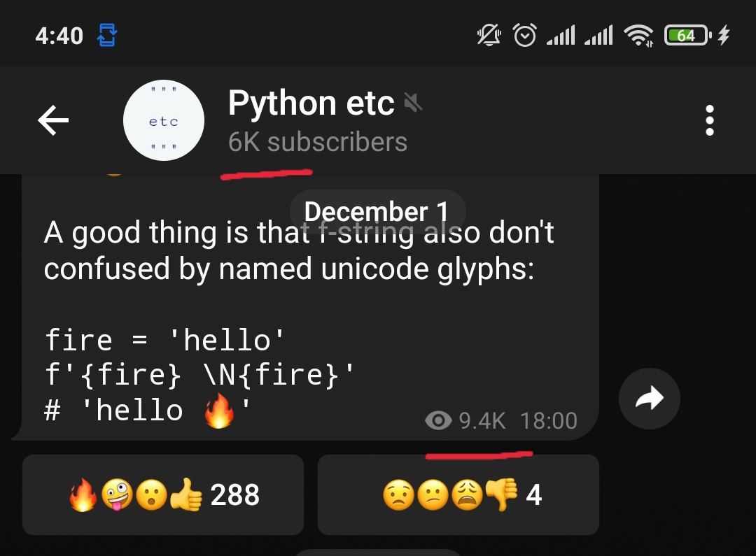Screen dimensions: 756x556
Task: Tap the 6K subscribers label
Action: click(x=318, y=142)
